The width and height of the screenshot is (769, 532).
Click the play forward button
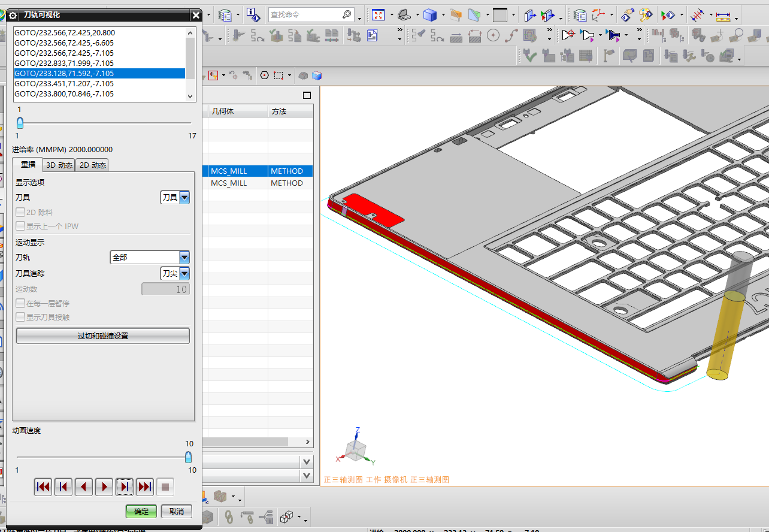coord(104,487)
